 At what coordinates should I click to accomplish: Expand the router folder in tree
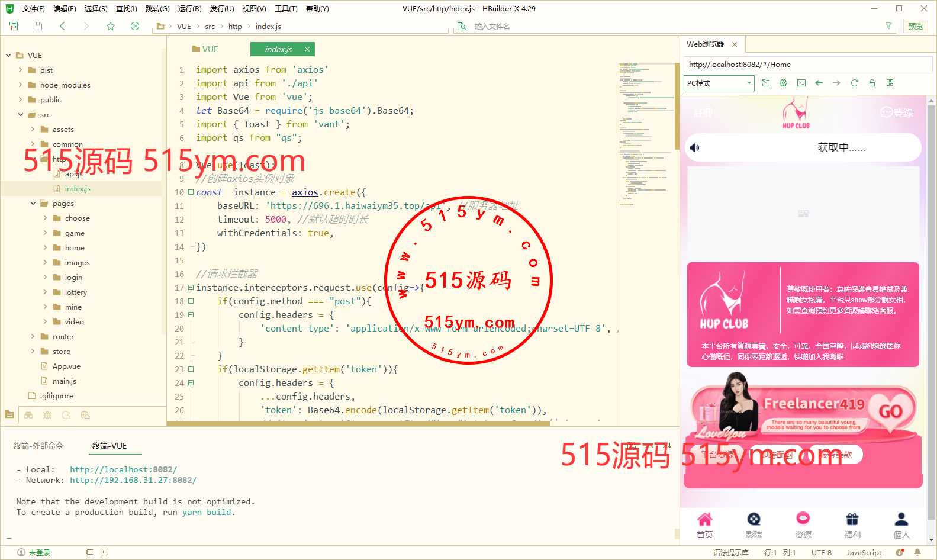coord(33,337)
